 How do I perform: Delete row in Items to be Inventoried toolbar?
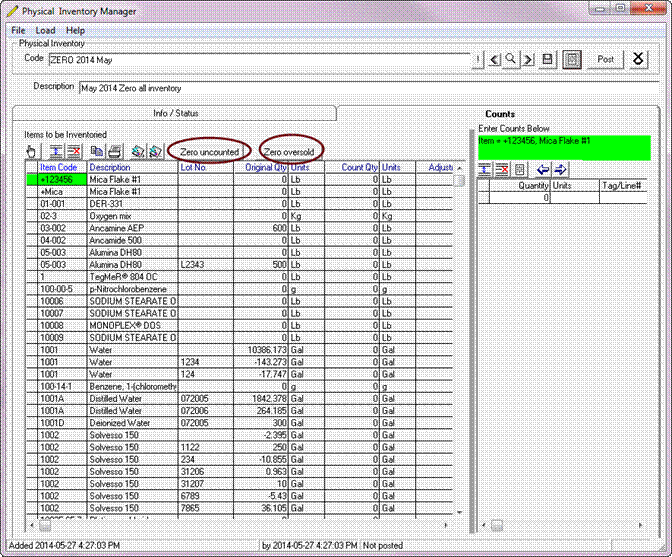tap(74, 152)
